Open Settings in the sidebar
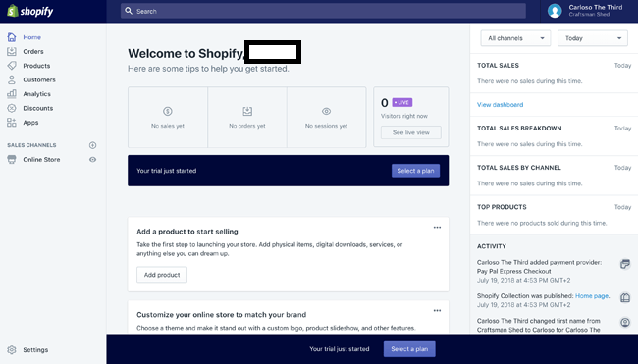This screenshot has width=638, height=364. click(35, 349)
